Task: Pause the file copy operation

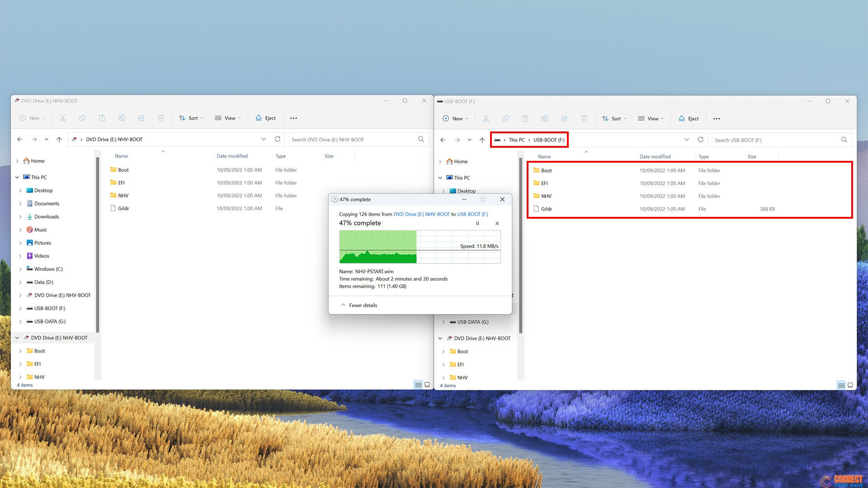Action: [477, 223]
